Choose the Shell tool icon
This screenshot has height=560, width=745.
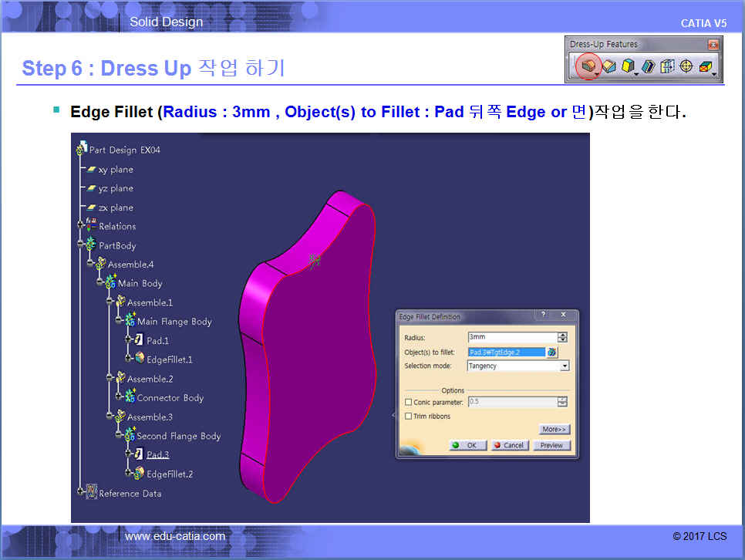[x=649, y=67]
